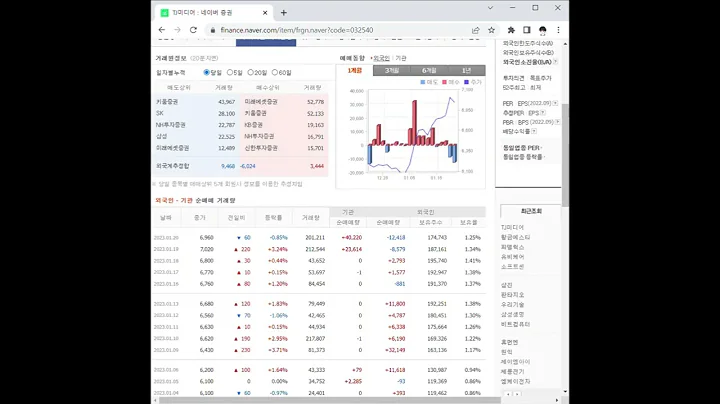
Task: Click help icon beside 배당수익률
Action: [534, 131]
